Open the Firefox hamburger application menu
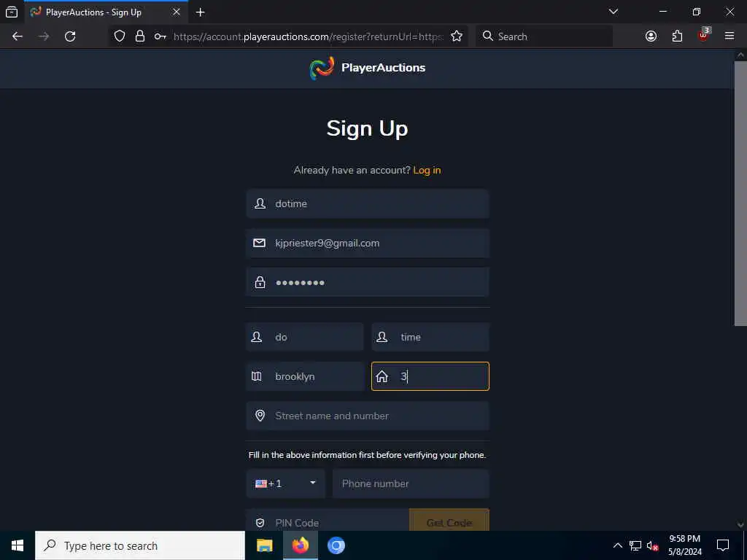The width and height of the screenshot is (747, 560). pyautogui.click(x=729, y=36)
